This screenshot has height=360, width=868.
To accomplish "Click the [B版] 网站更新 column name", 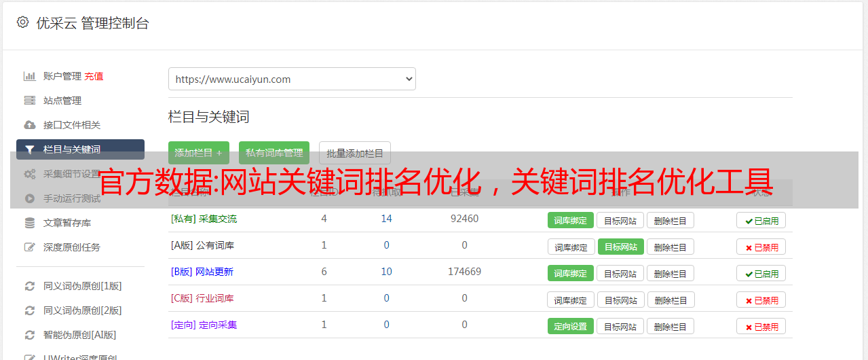I will (202, 272).
